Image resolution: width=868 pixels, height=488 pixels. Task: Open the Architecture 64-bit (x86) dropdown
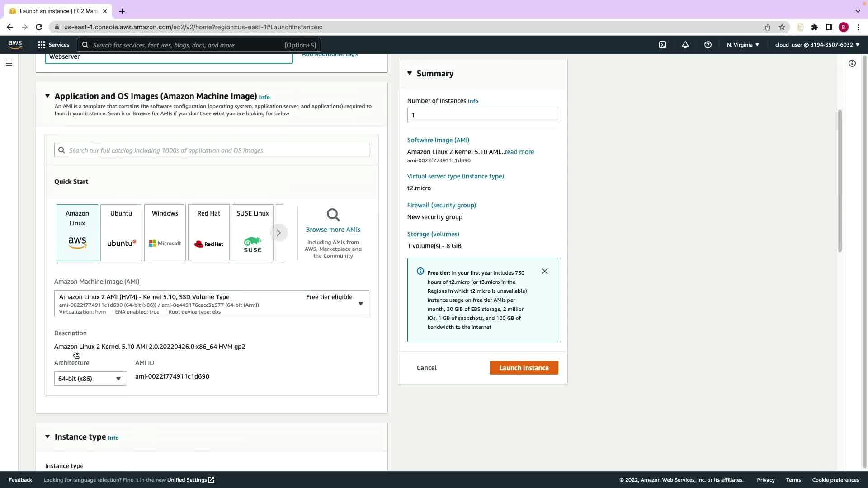90,379
